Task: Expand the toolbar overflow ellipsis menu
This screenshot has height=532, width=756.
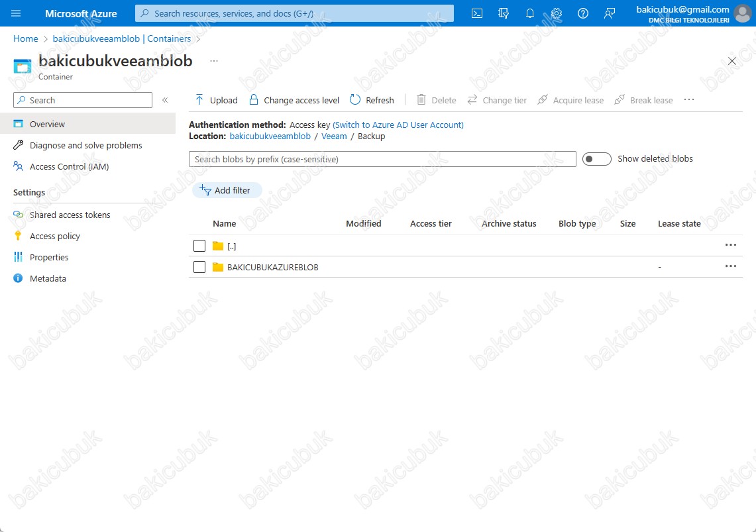Action: [689, 100]
